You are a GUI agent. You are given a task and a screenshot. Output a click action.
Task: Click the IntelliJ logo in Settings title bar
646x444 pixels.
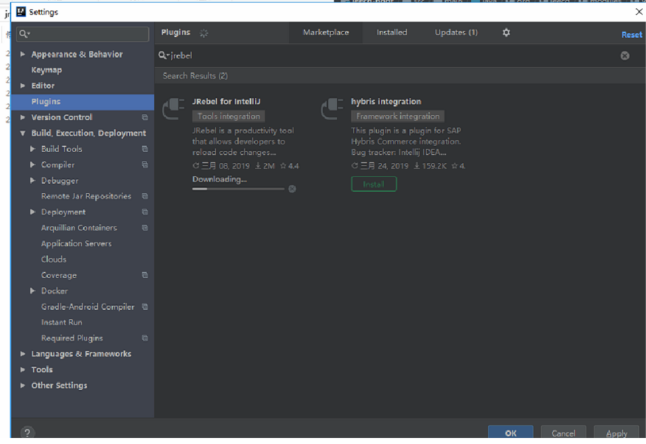21,12
